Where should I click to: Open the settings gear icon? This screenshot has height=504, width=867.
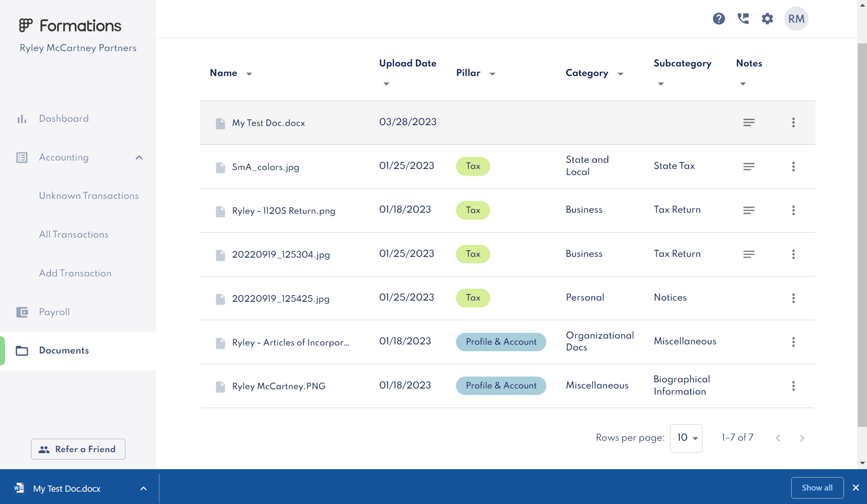767,19
